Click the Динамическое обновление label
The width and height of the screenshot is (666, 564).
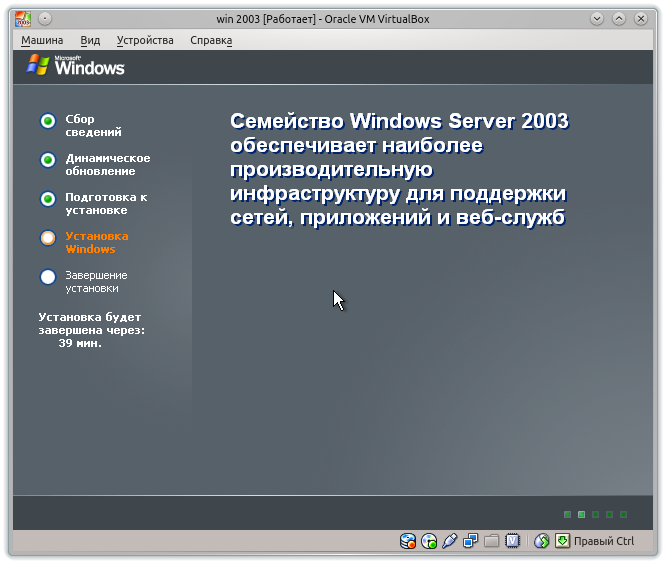107,164
